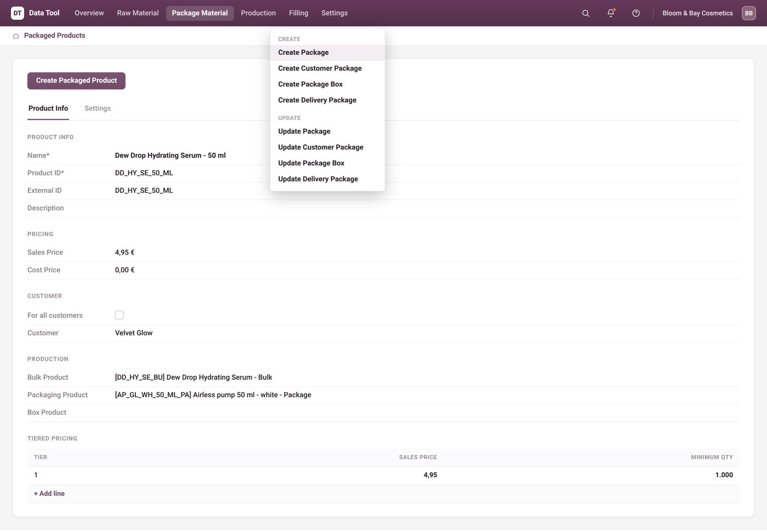Select Create Package from the menu

(x=328, y=53)
